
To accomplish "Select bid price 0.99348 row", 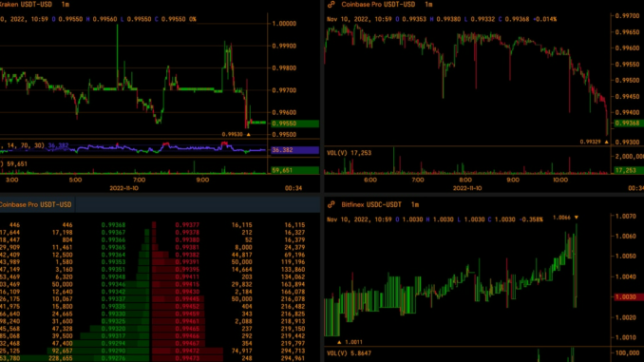I will [113, 276].
